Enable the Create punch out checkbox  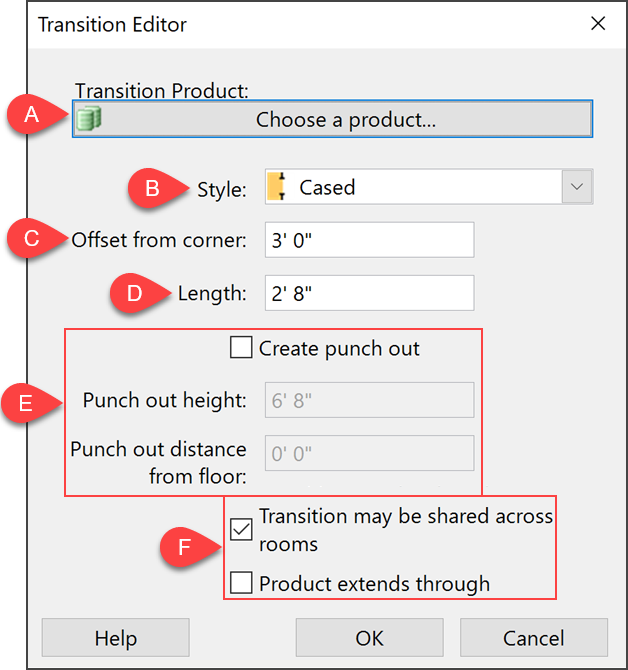click(241, 347)
